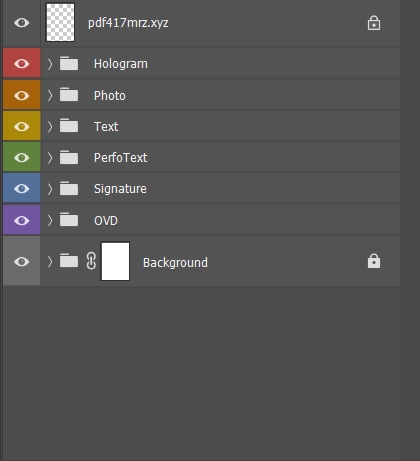Image resolution: width=420 pixels, height=461 pixels.
Task: Click the lock icon on pdf417mrz.xyz layer
Action: pyautogui.click(x=374, y=23)
